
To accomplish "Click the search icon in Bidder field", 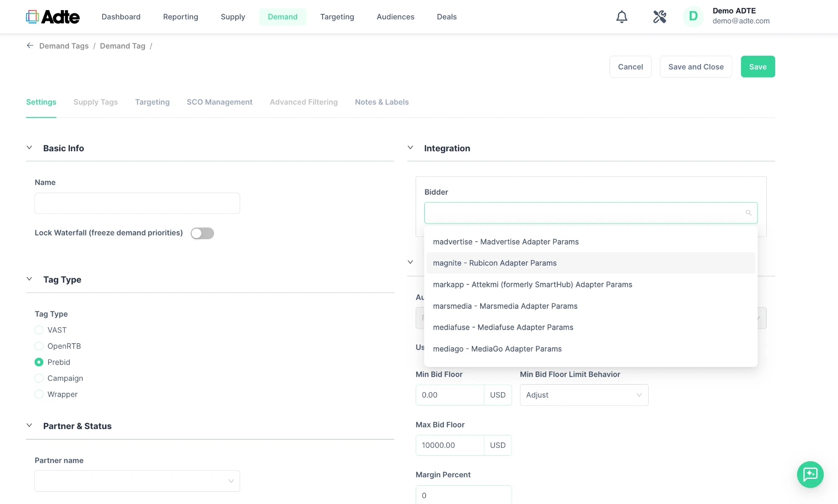I will pyautogui.click(x=748, y=213).
